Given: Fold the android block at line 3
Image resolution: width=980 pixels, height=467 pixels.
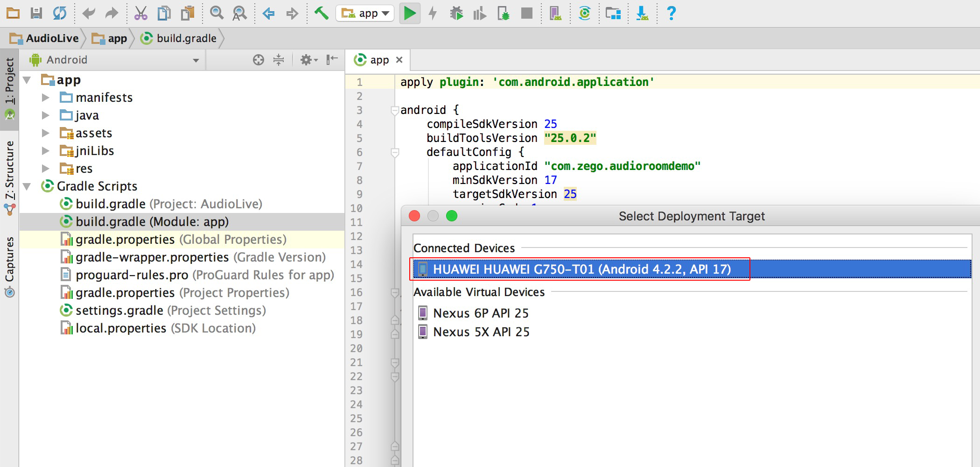Looking at the screenshot, I should pos(395,111).
